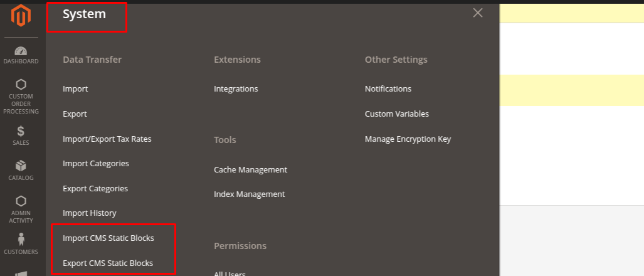Open Cache Management tool
The image size is (644, 276).
pyautogui.click(x=250, y=170)
